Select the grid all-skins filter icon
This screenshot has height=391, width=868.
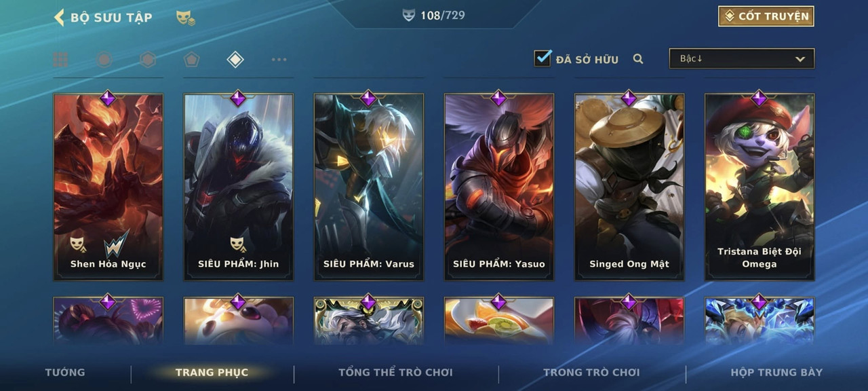tap(60, 60)
